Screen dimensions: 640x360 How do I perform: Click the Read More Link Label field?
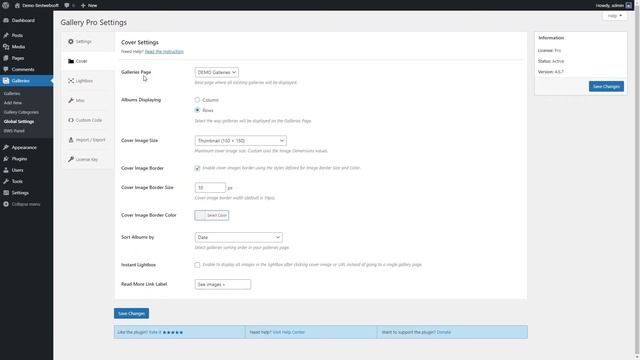pyautogui.click(x=223, y=284)
